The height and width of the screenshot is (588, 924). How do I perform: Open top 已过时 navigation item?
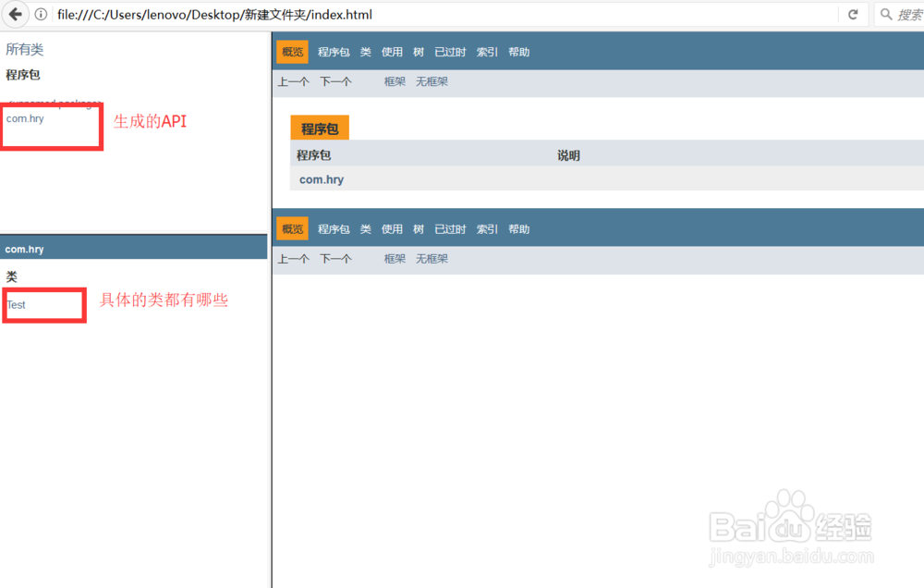coord(450,52)
